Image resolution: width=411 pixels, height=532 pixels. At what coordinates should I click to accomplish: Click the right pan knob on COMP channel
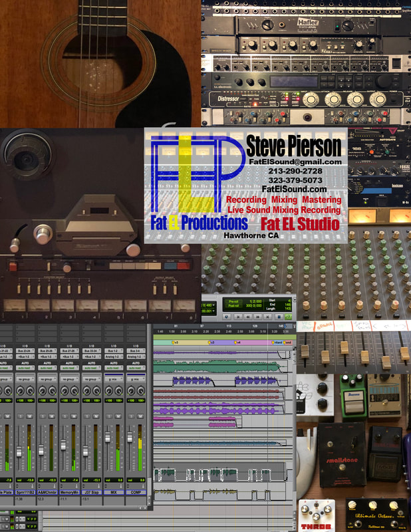point(140,391)
